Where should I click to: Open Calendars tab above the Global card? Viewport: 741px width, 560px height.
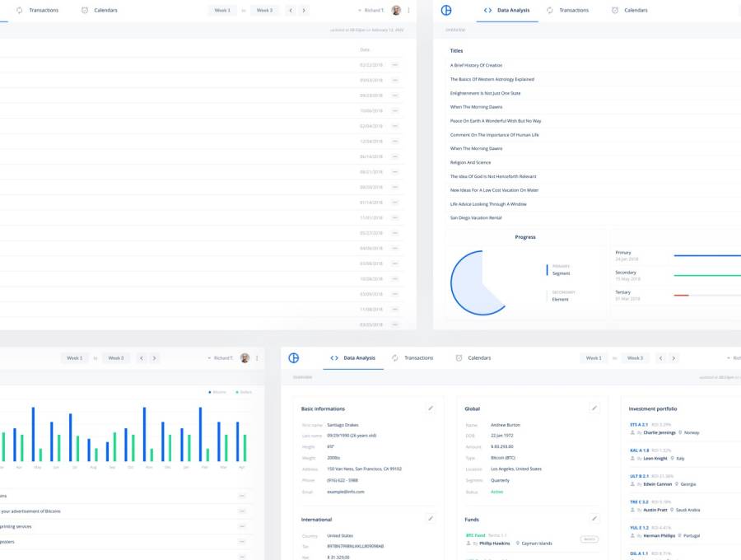click(473, 358)
